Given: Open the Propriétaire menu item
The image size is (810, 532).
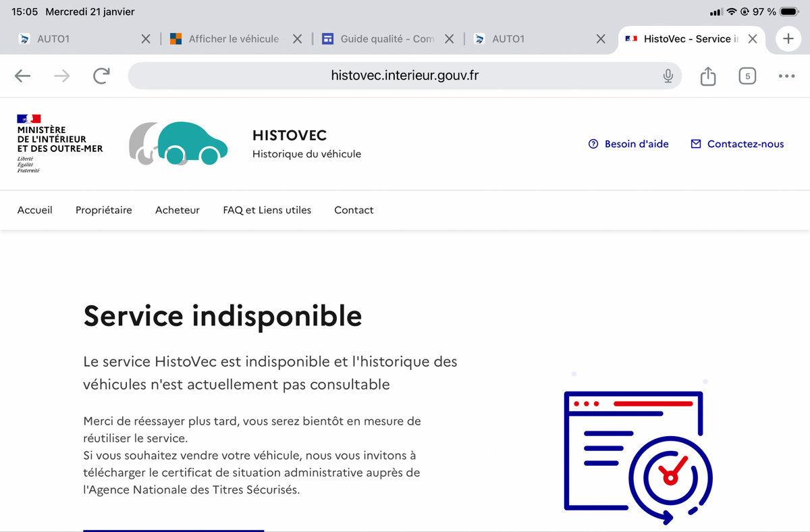Looking at the screenshot, I should click(x=104, y=210).
